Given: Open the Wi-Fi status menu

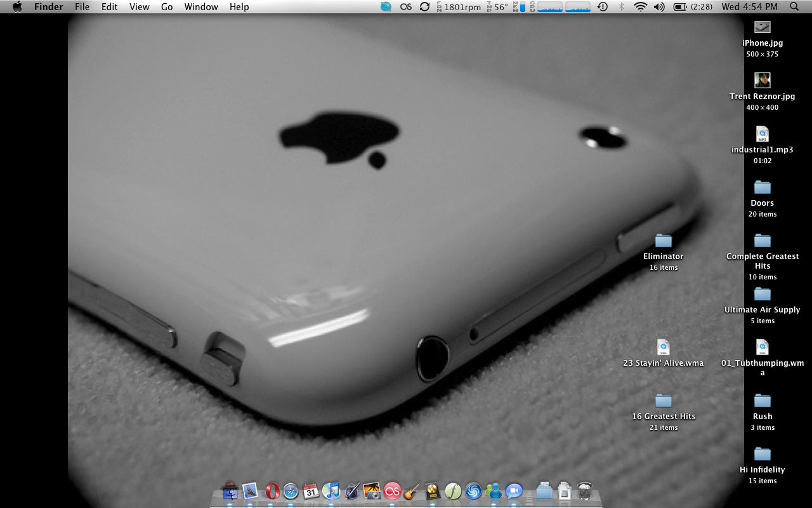Looking at the screenshot, I should click(x=641, y=7).
